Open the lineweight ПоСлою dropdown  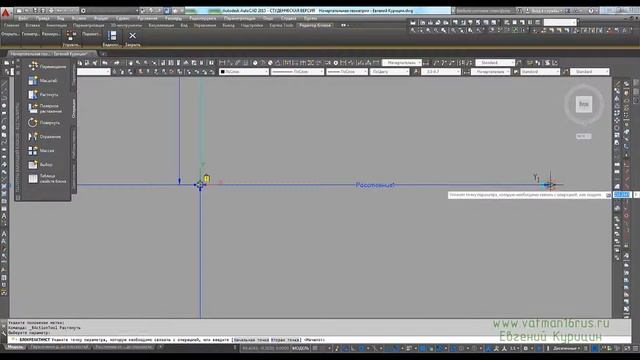[347, 72]
